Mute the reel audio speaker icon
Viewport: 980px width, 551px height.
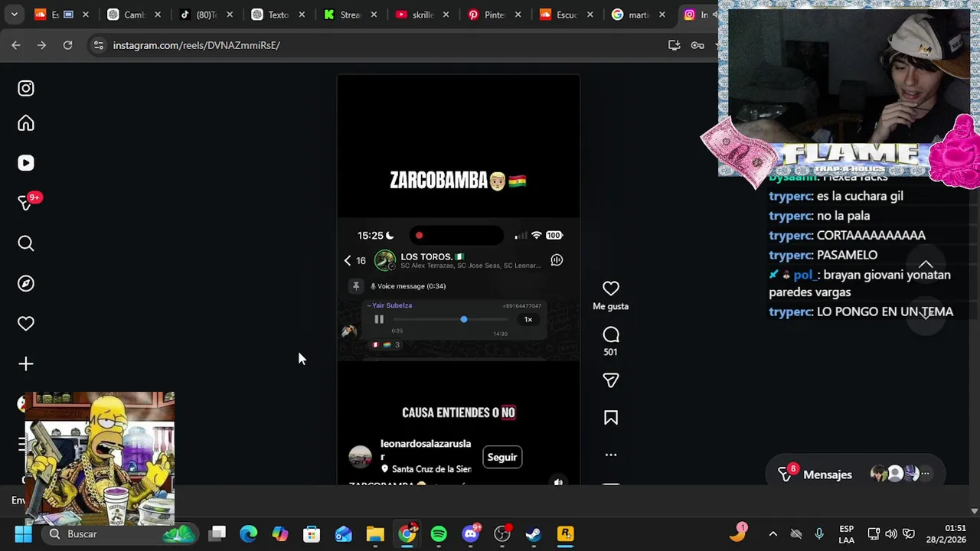coord(558,482)
